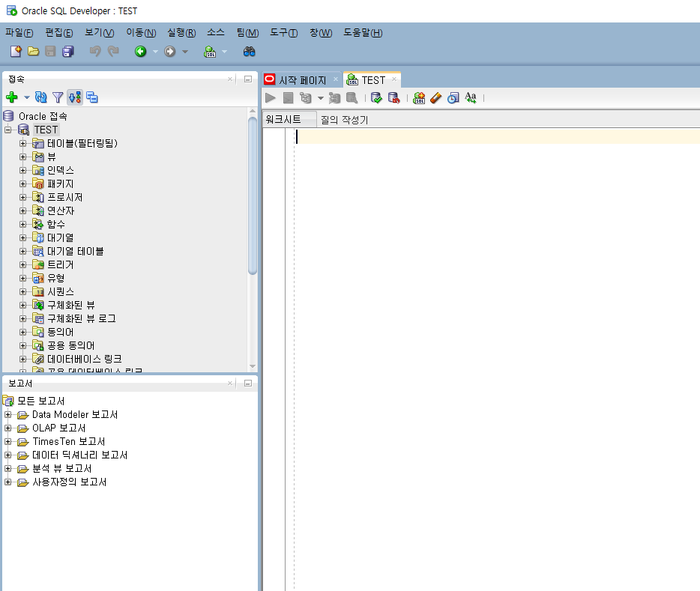Screen dimensions: 700x591
Task: Expand the 사용자정의 보고서 folder
Action: 8,482
